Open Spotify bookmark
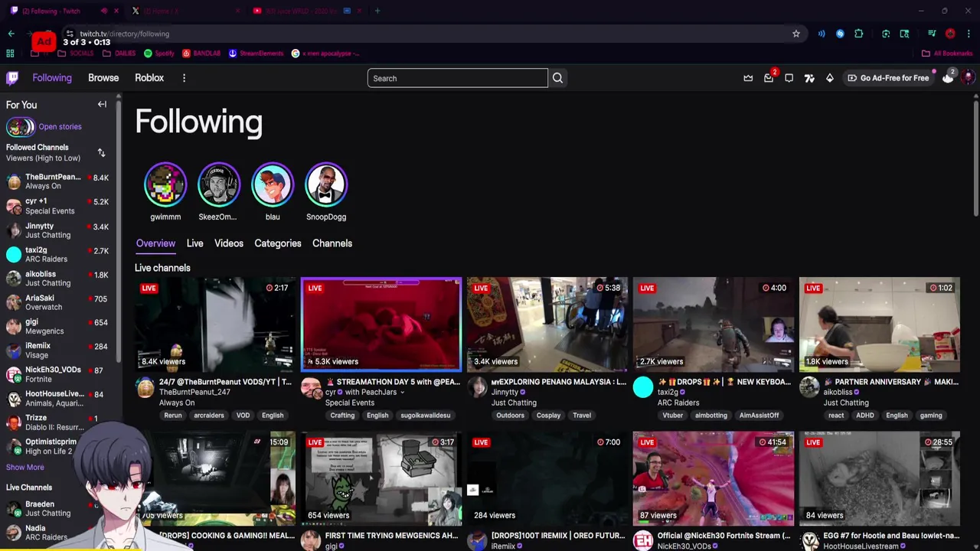Viewport: 980px width, 551px height. coord(158,54)
